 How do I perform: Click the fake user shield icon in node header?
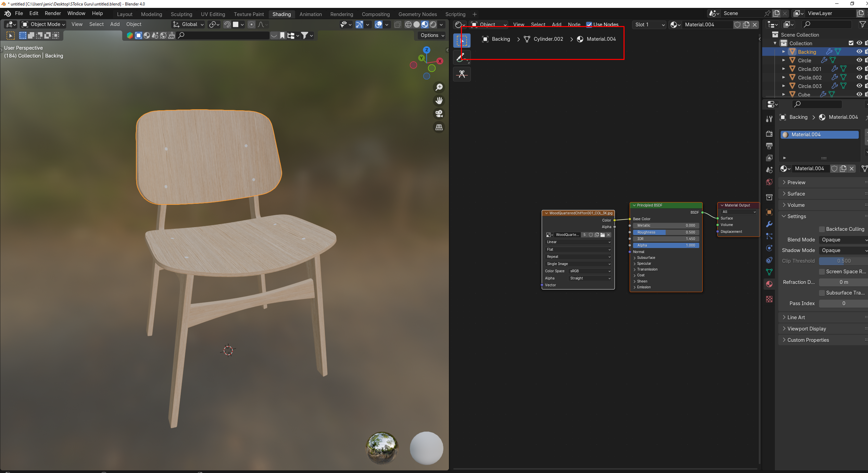pos(737,25)
